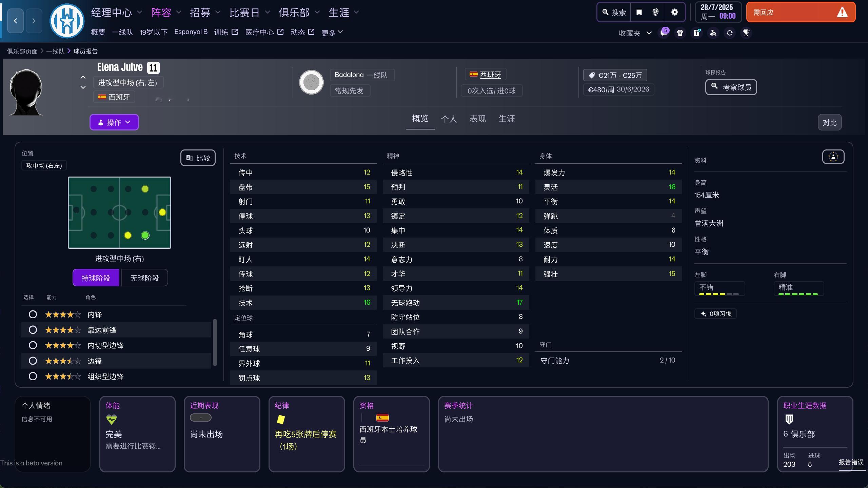Image resolution: width=868 pixels, height=488 pixels.
Task: Click the role list scrollbar
Action: click(215, 342)
